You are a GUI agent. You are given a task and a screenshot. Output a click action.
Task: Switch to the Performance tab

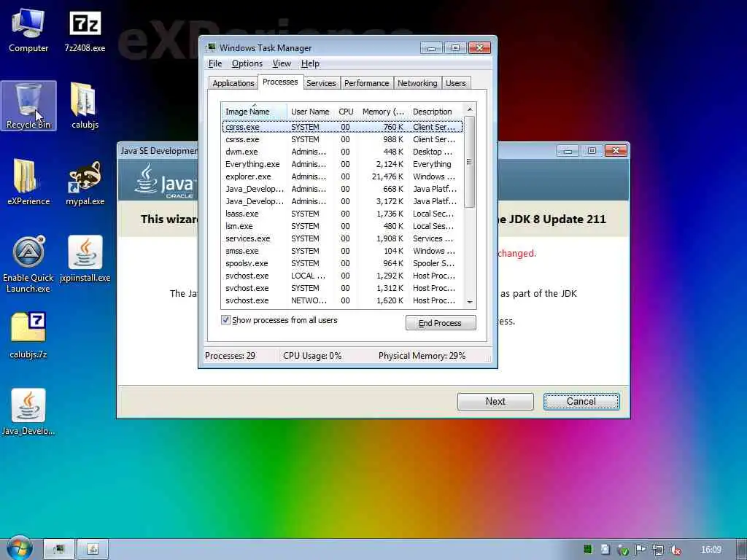(x=366, y=83)
